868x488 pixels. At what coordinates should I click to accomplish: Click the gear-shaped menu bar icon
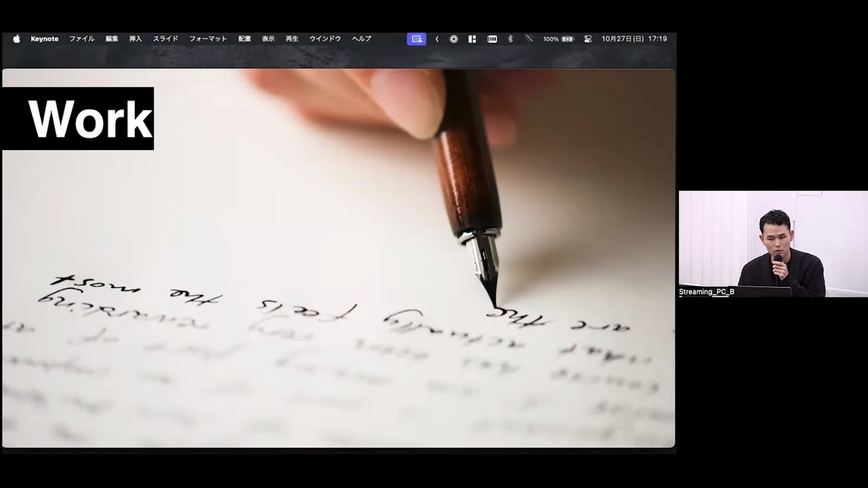click(453, 39)
